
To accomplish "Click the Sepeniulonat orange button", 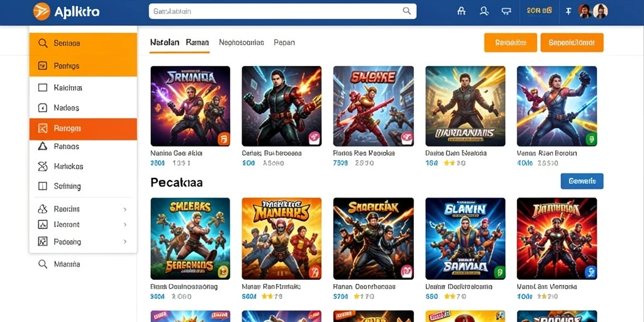I will point(572,43).
